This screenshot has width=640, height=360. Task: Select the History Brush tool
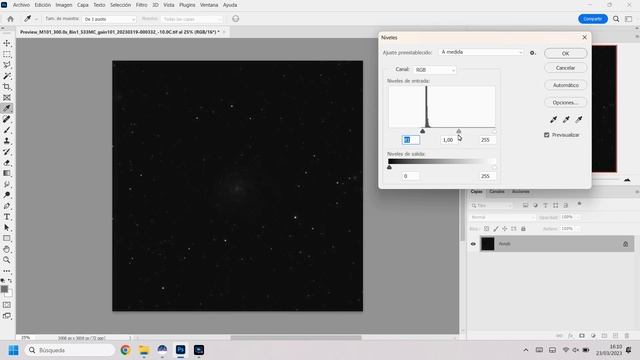7,152
